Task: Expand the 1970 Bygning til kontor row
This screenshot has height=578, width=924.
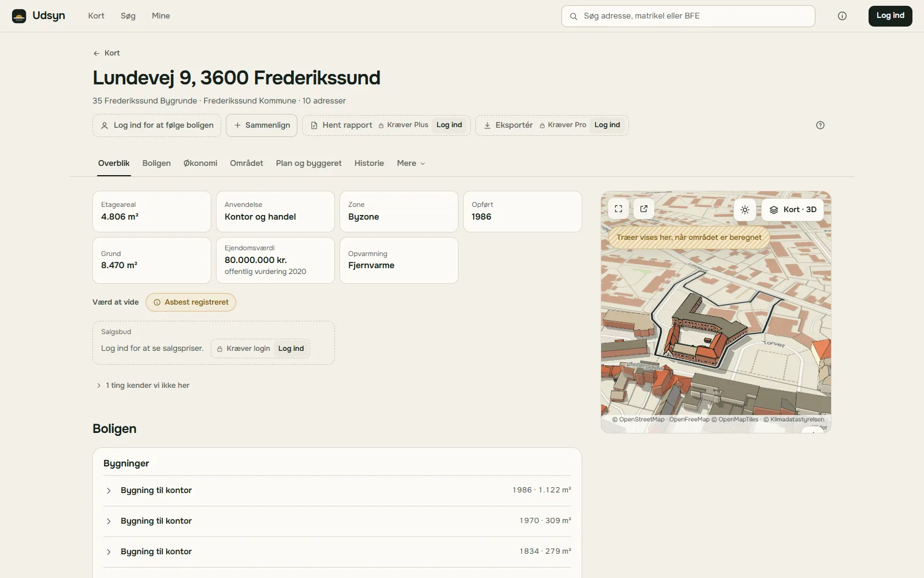Action: (337, 521)
